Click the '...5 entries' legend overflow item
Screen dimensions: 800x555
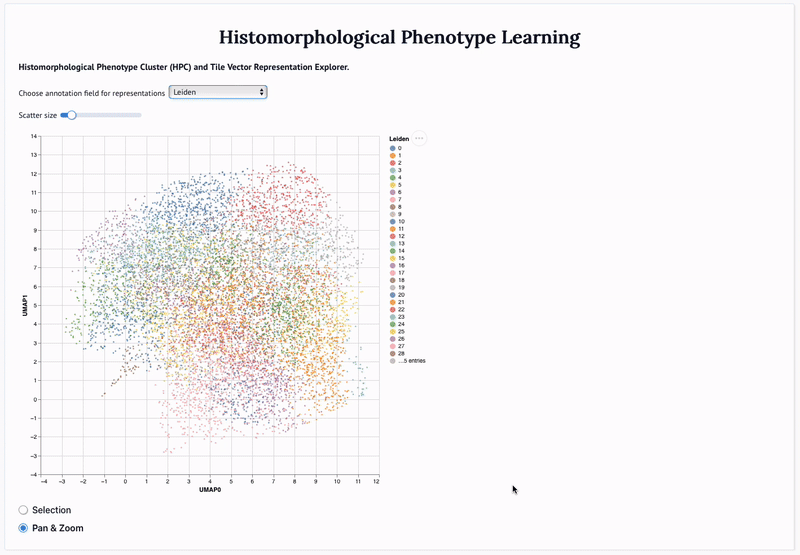411,361
